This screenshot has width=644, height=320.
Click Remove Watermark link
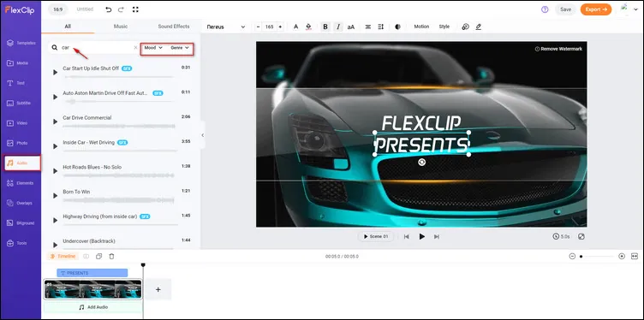pyautogui.click(x=558, y=49)
